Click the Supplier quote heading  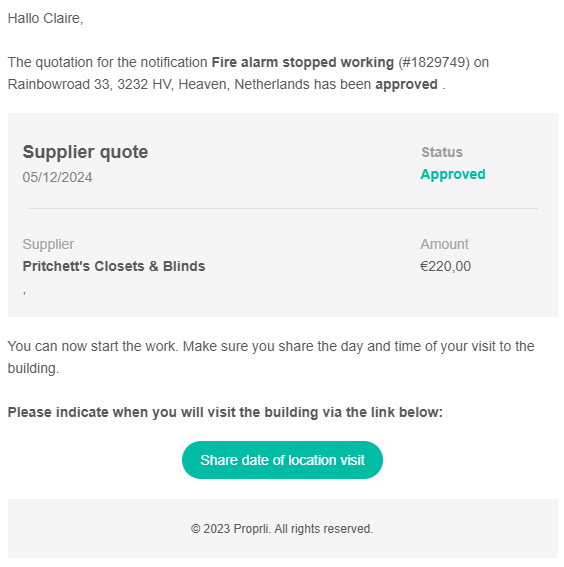pos(85,152)
